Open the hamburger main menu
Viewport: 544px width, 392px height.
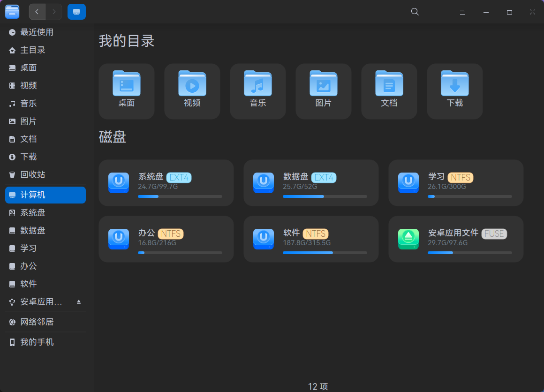pyautogui.click(x=462, y=12)
